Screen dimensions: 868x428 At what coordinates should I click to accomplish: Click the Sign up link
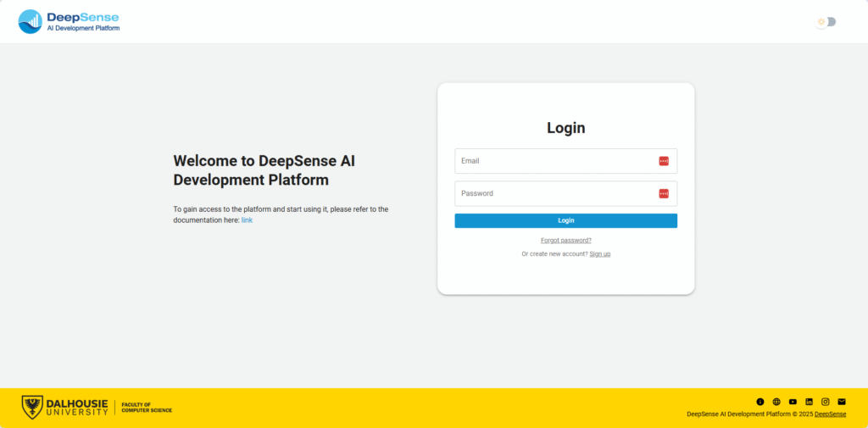[600, 254]
